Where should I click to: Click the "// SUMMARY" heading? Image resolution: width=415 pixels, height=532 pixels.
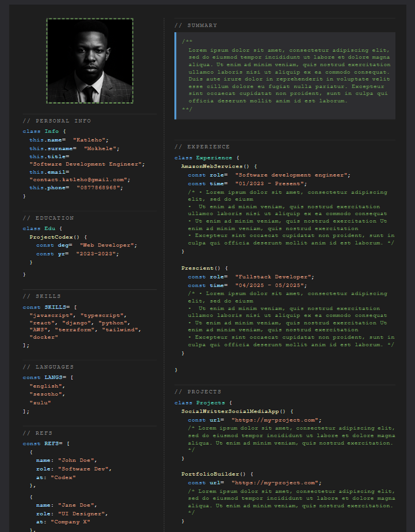coord(196,25)
